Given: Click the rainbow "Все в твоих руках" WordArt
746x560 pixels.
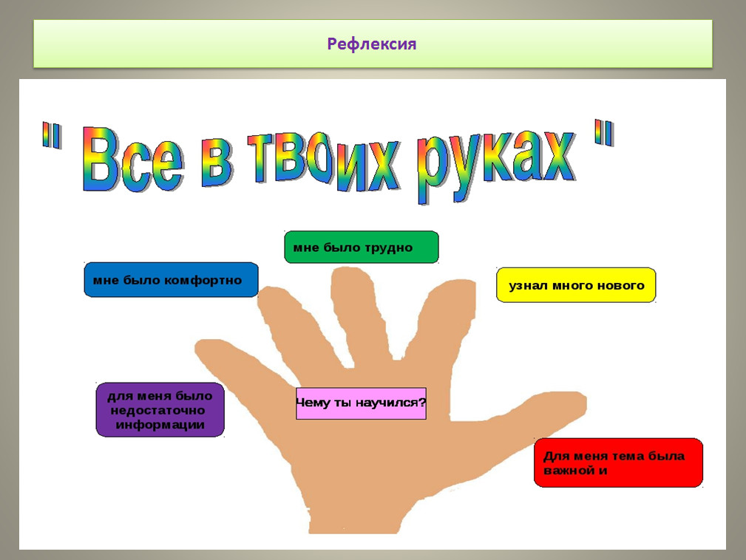Looking at the screenshot, I should tap(328, 160).
